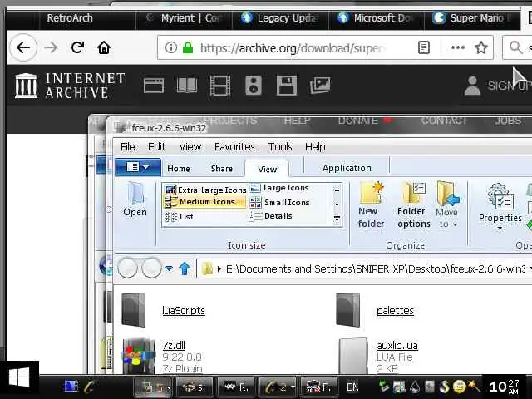Open the page actions three-dot menu
Viewport: 532px width, 399px height.
coord(458,47)
